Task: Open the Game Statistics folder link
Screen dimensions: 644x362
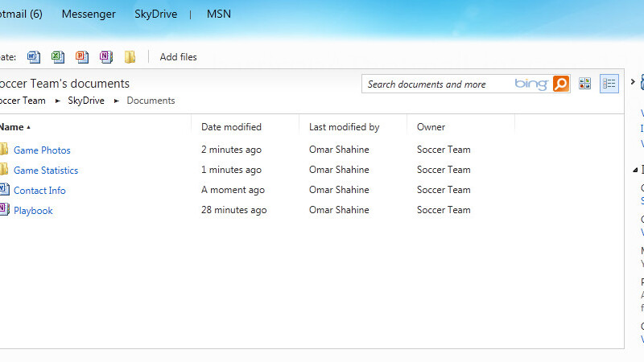Action: 46,171
